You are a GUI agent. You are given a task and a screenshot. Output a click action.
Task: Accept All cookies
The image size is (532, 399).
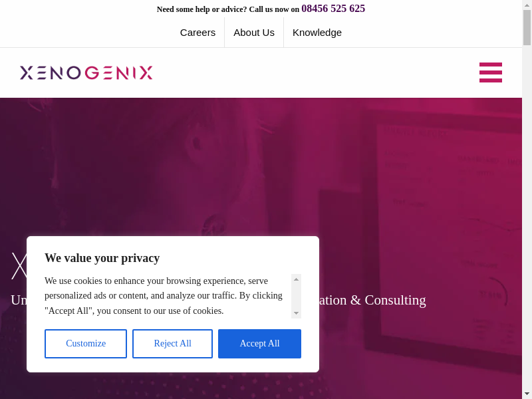[259, 344]
